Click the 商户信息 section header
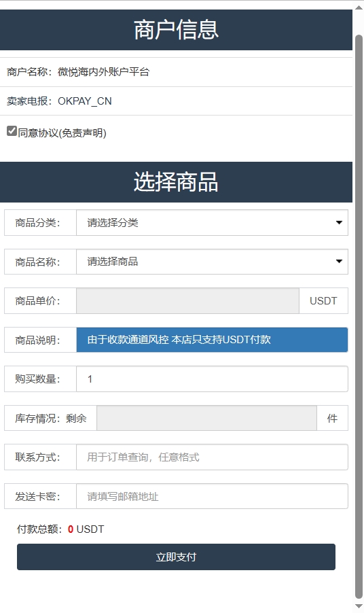Image resolution: width=364 pixels, height=613 pixels. pyautogui.click(x=176, y=30)
